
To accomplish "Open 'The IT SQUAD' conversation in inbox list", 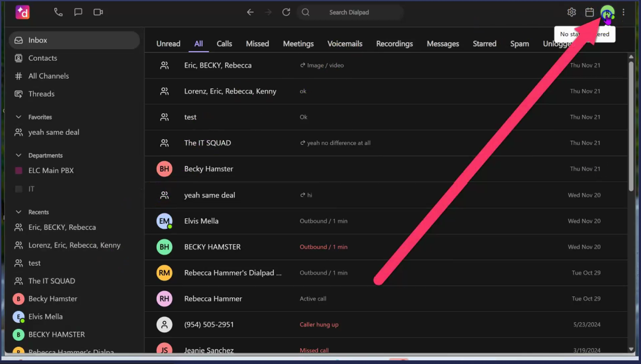I will point(386,143).
